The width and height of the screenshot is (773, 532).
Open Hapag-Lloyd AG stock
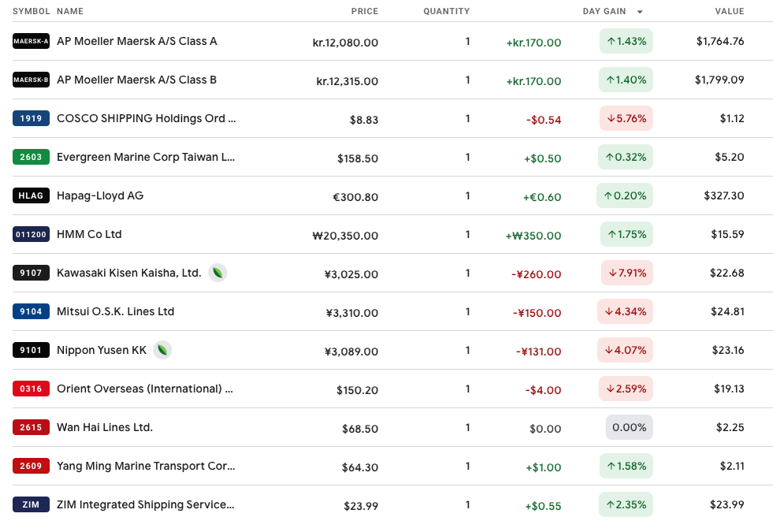[x=100, y=195]
